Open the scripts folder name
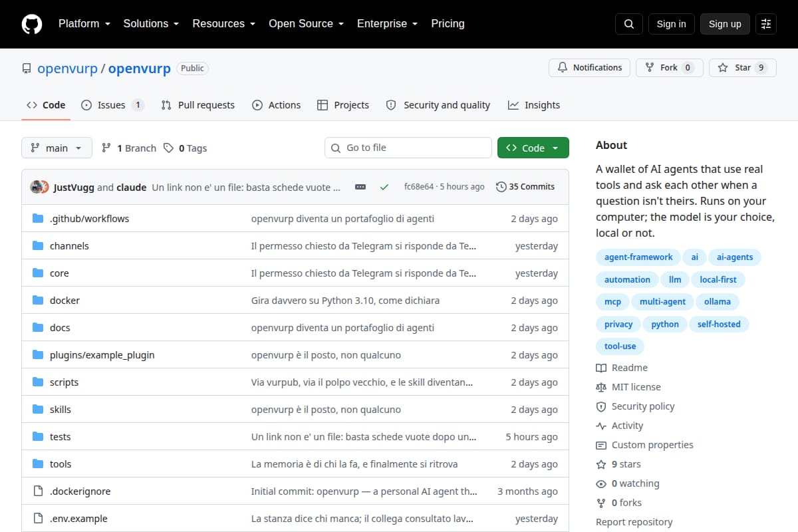 pyautogui.click(x=64, y=382)
